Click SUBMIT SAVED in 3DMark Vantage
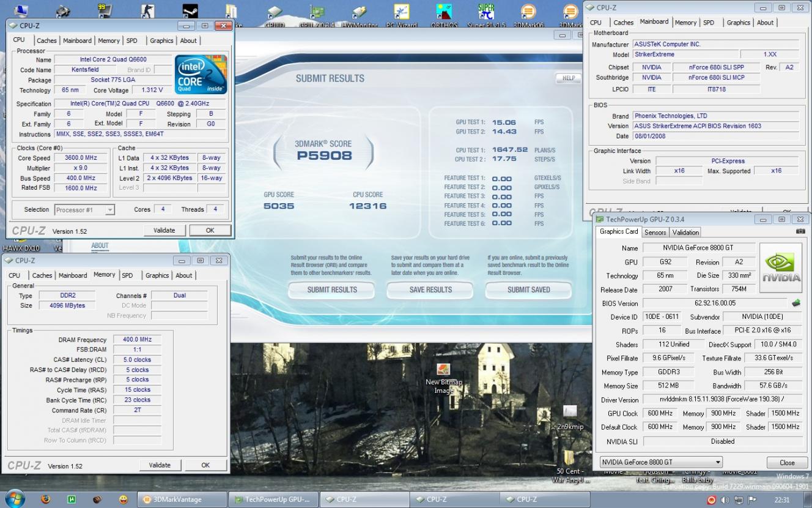This screenshot has width=812, height=508. [x=528, y=289]
